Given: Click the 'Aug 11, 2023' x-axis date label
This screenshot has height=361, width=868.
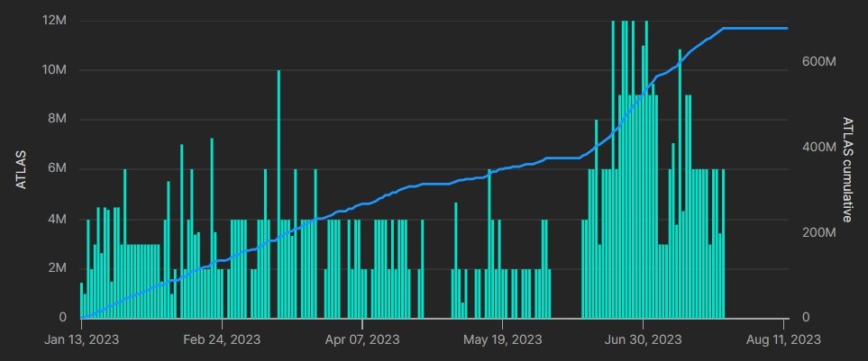Looking at the screenshot, I should coord(783,340).
